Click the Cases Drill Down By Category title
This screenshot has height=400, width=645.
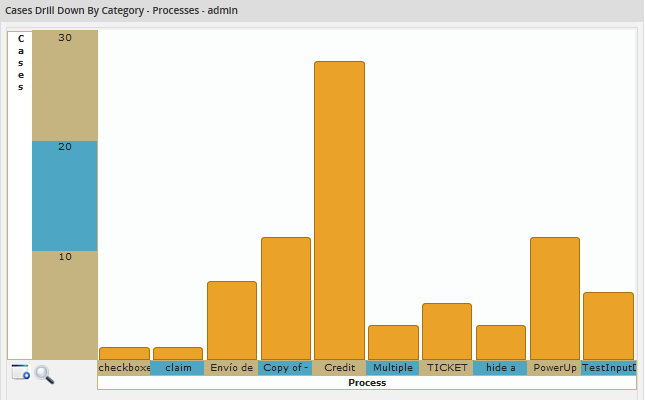pos(122,10)
